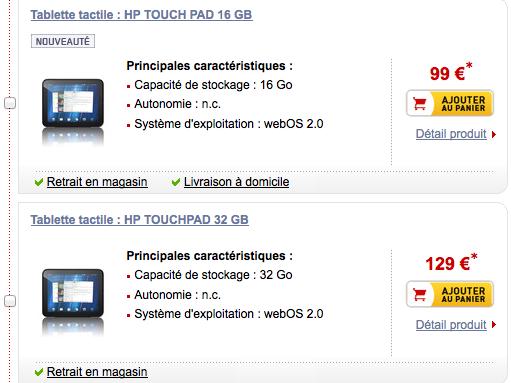Open Détail produit for the 32 GB tablet
This screenshot has height=383, width=511.
451,325
